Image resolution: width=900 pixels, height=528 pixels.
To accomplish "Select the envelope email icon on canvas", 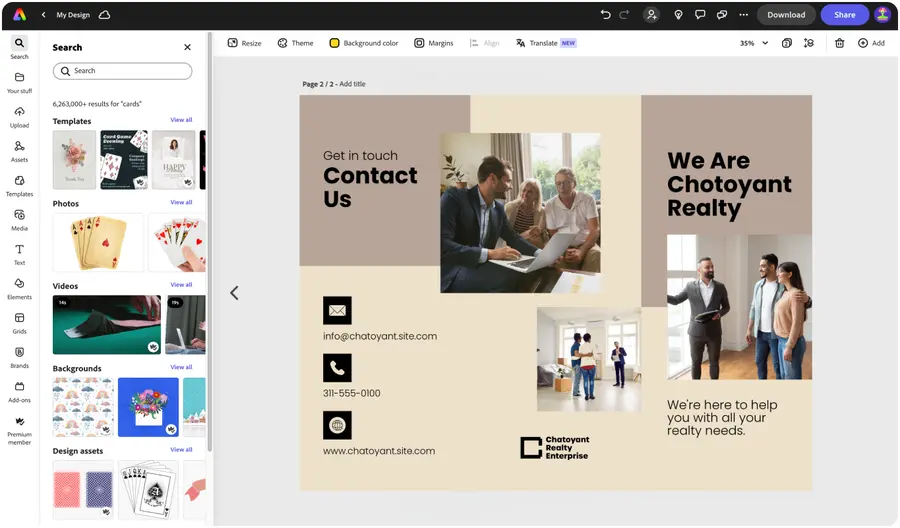I will point(337,310).
